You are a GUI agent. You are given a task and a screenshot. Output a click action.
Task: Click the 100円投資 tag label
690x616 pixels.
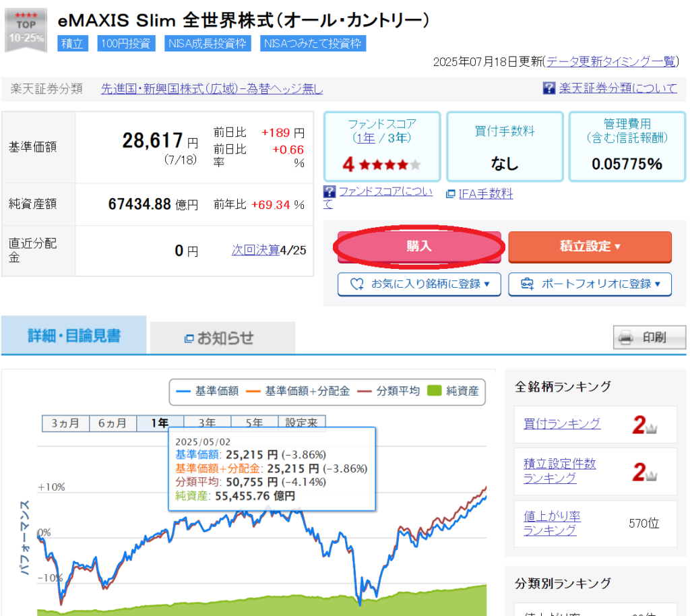pos(126,44)
